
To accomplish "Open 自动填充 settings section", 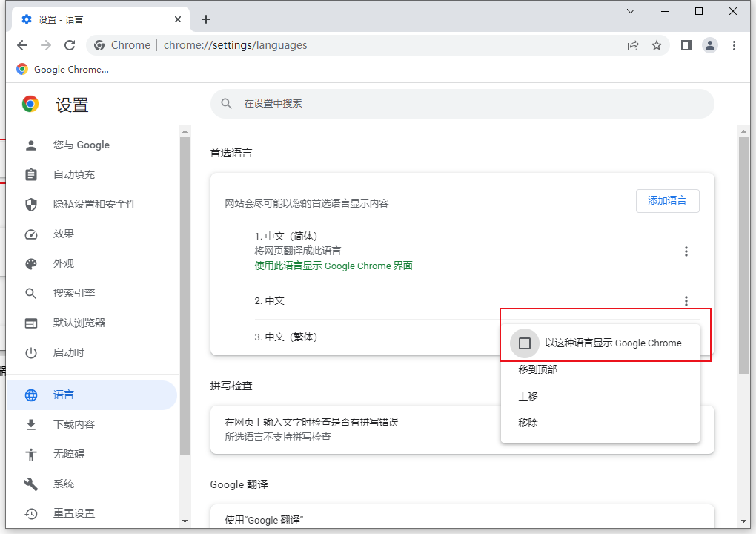I will [x=92, y=174].
